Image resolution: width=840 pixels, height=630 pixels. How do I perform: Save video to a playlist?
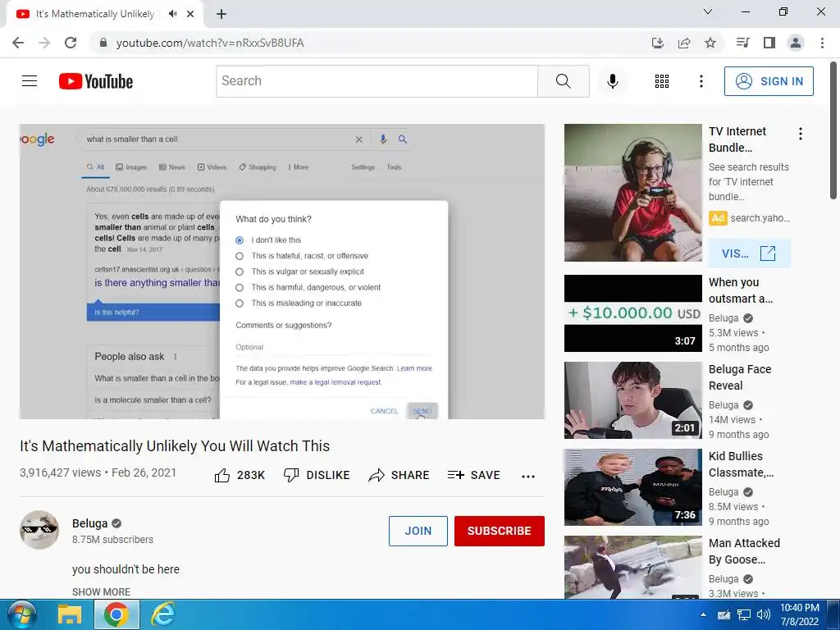473,475
